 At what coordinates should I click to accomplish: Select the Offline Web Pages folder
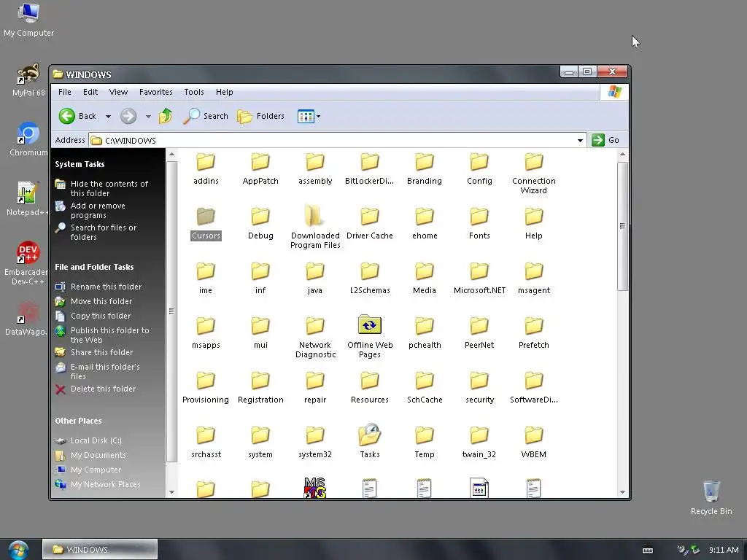(x=370, y=336)
